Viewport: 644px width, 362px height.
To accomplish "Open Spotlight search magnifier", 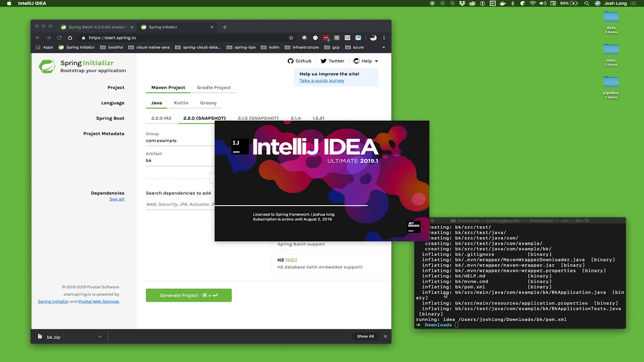I will [587, 3].
